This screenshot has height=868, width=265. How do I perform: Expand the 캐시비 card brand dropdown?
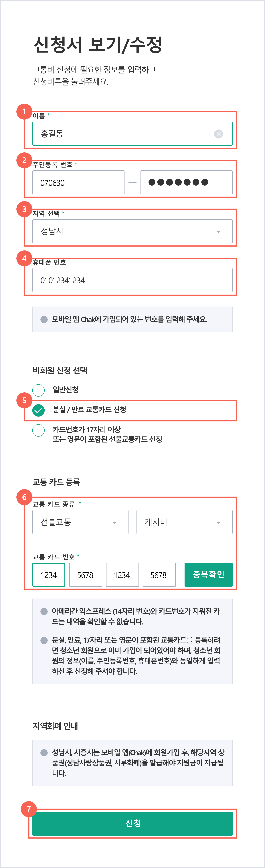pos(184,522)
